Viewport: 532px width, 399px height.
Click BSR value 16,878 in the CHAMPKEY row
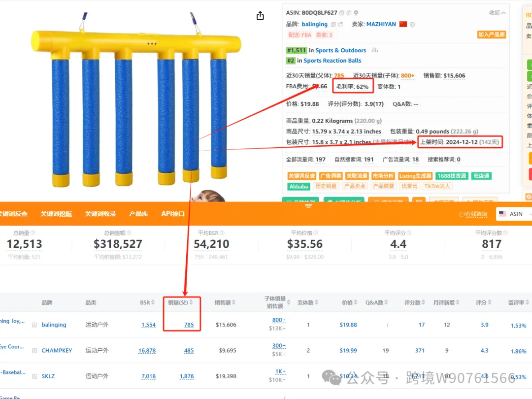[147, 351]
